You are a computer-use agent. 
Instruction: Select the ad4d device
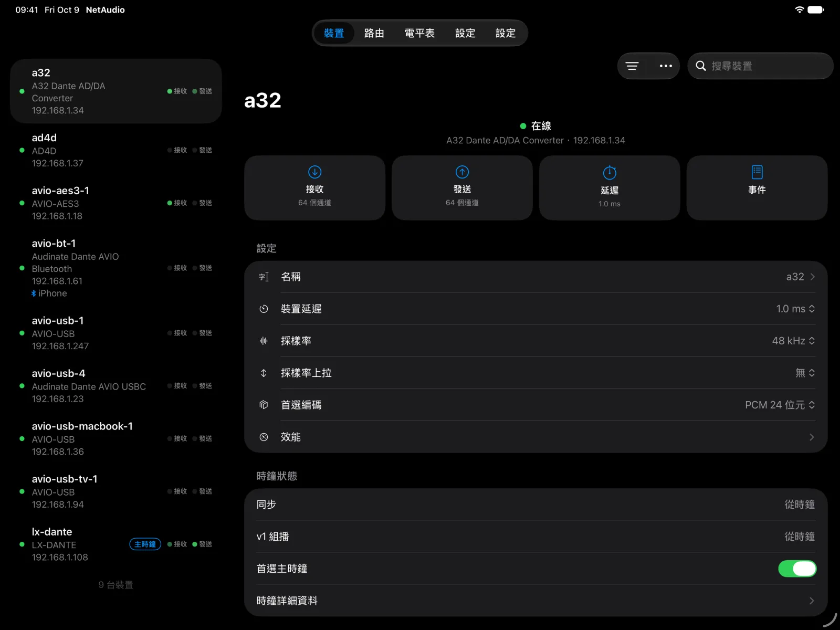tap(116, 150)
